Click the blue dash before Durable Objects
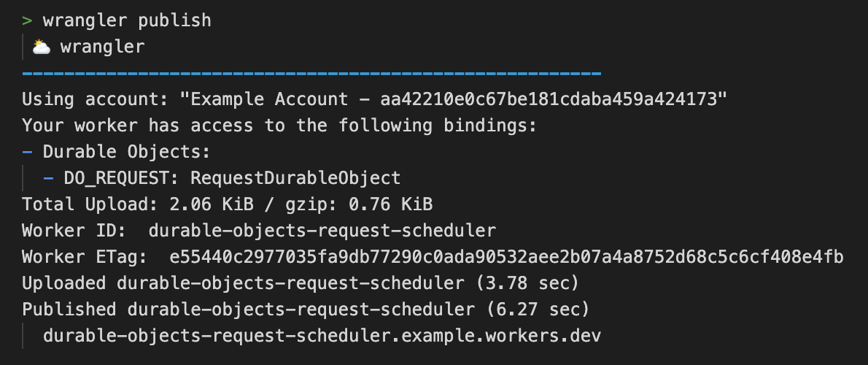This screenshot has height=365, width=868. point(27,153)
